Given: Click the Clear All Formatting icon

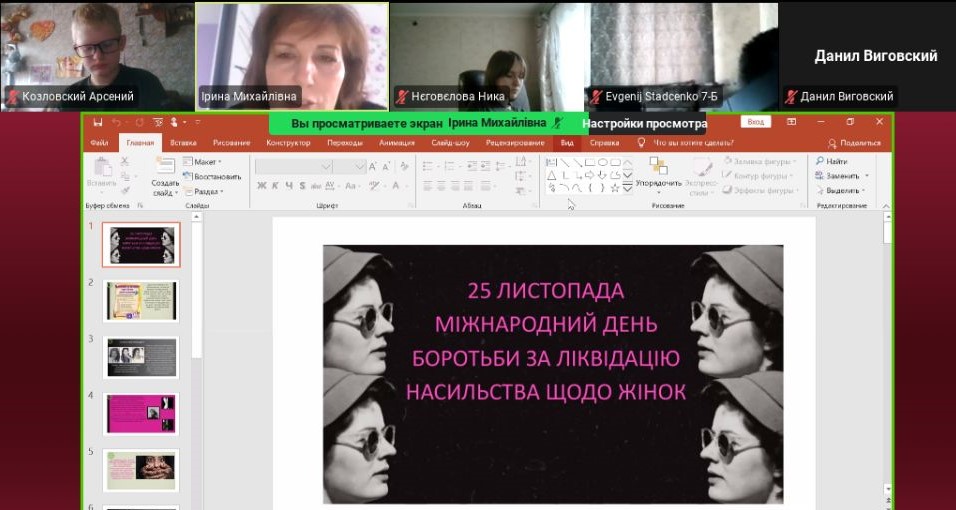Looking at the screenshot, I should [x=404, y=166].
